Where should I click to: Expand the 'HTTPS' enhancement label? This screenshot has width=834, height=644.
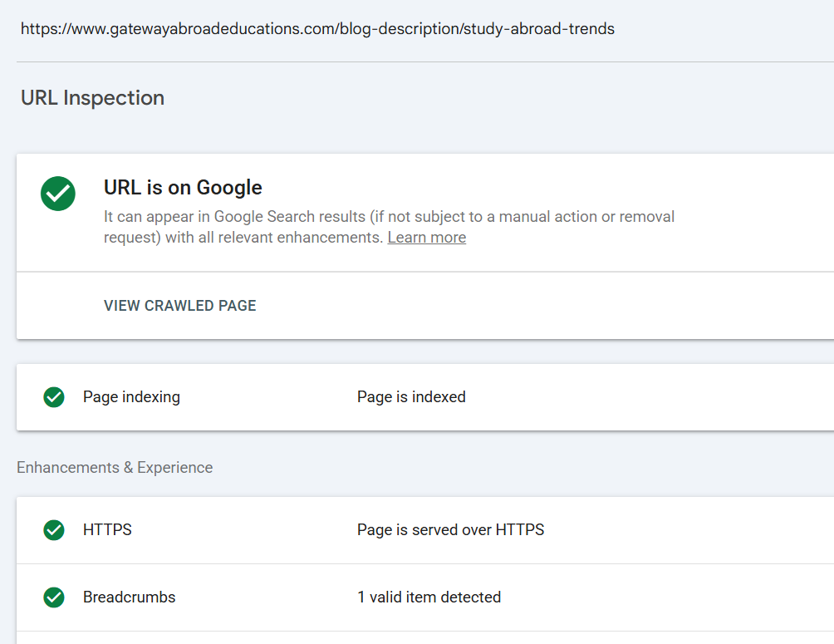point(107,530)
